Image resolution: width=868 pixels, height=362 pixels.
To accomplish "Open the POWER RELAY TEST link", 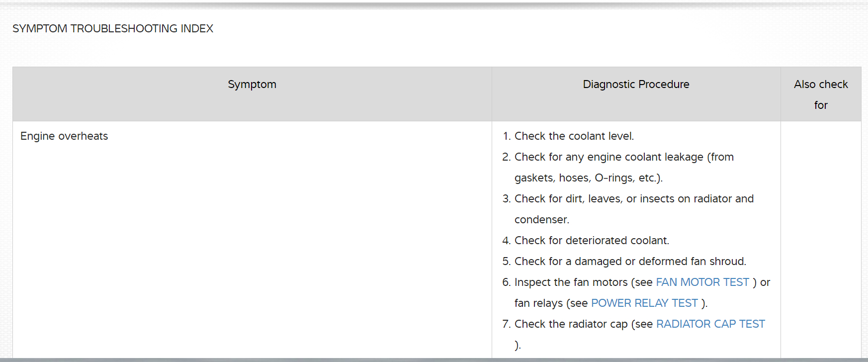I will coord(644,303).
